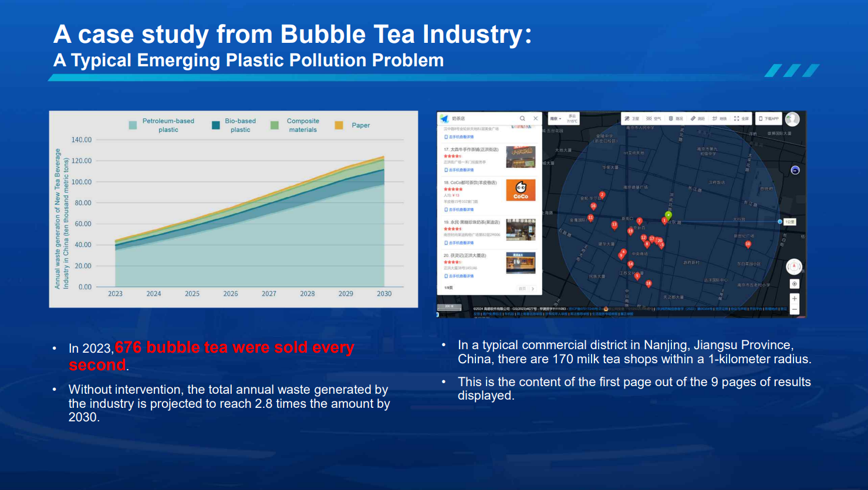The width and height of the screenshot is (868, 490).
Task: Click the 140.00 y-axis value
Action: pos(82,140)
